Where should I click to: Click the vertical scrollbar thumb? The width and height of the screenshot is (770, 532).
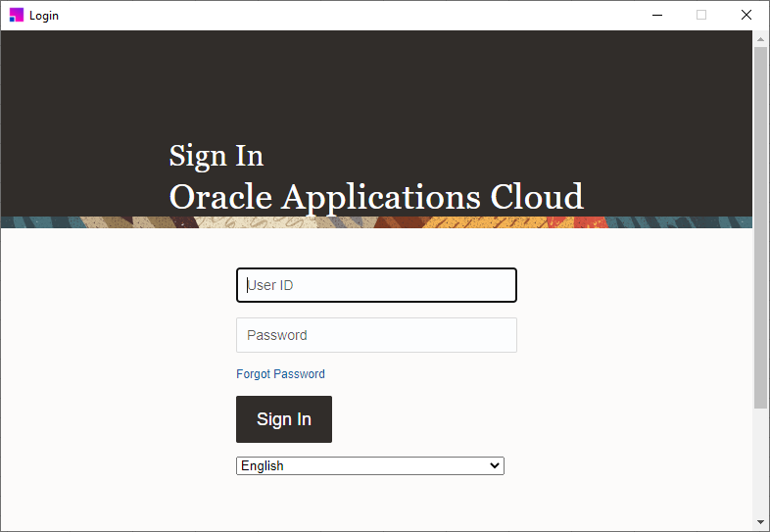point(761,225)
